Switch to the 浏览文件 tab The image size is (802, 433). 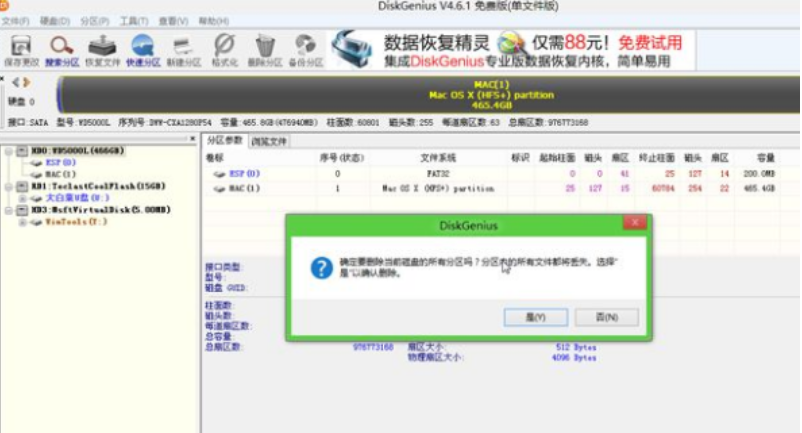point(268,141)
